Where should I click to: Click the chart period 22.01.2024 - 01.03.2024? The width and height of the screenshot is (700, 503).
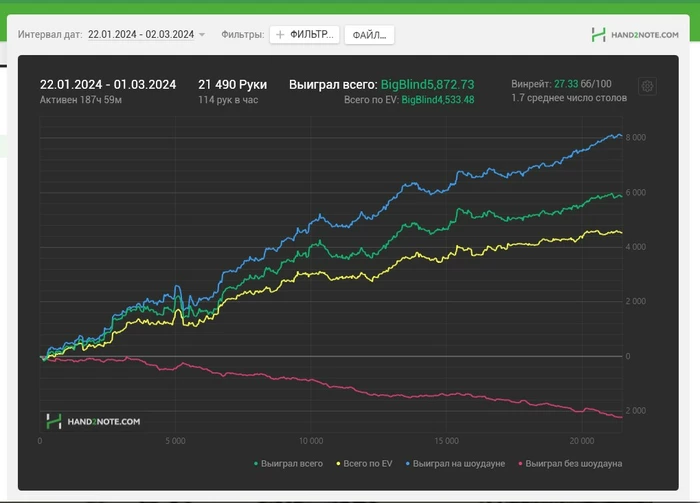[x=108, y=84]
